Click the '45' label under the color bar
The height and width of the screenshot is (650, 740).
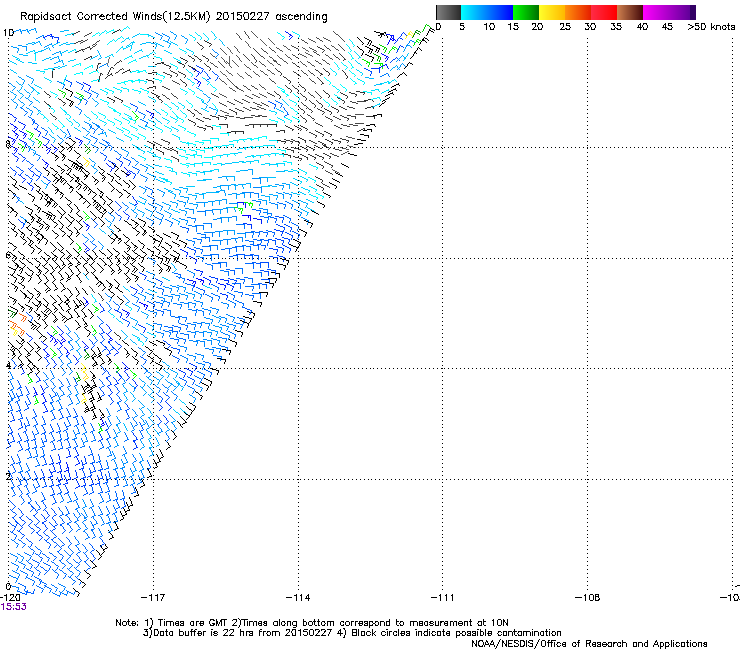[667, 27]
